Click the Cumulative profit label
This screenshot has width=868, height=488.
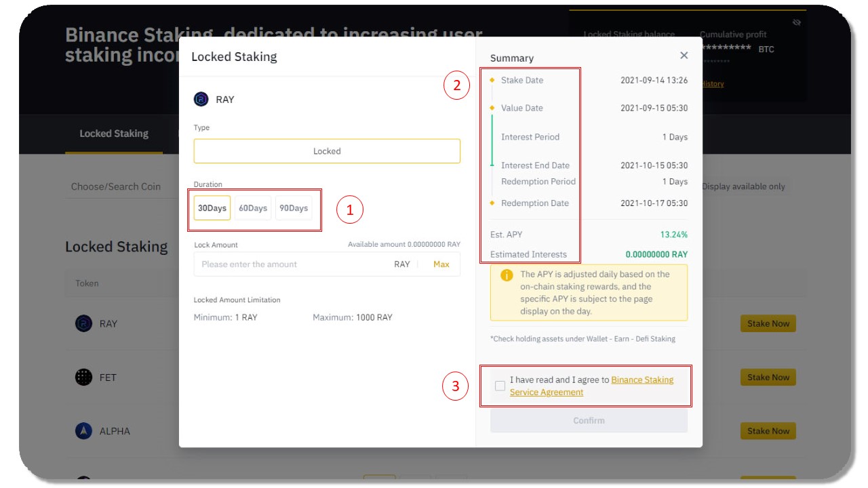[x=733, y=35]
